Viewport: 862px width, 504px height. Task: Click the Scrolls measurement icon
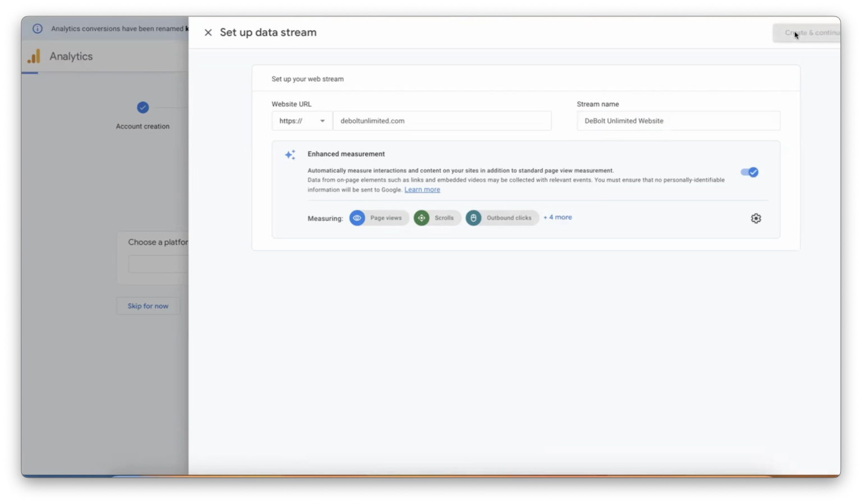click(x=421, y=218)
